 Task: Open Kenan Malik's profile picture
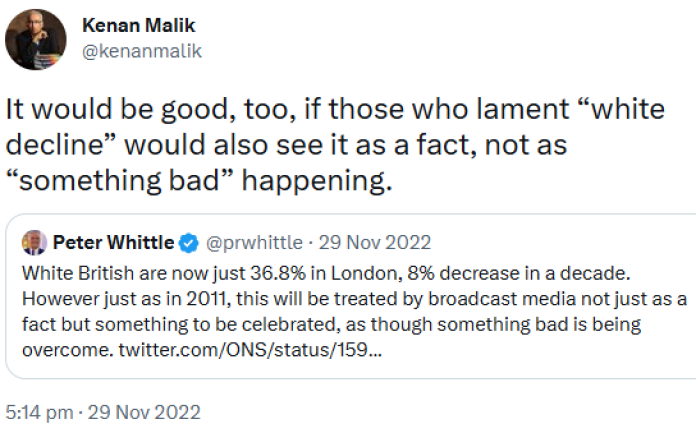tap(36, 39)
